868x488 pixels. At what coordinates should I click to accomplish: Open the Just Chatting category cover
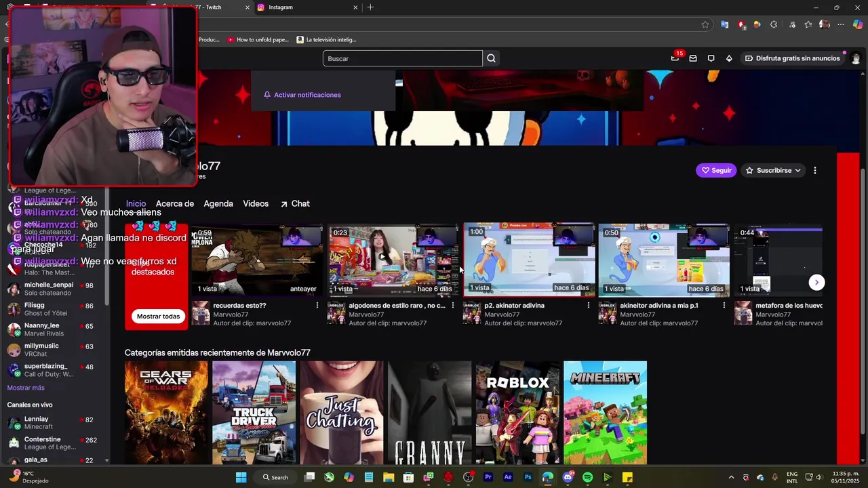[x=342, y=413]
